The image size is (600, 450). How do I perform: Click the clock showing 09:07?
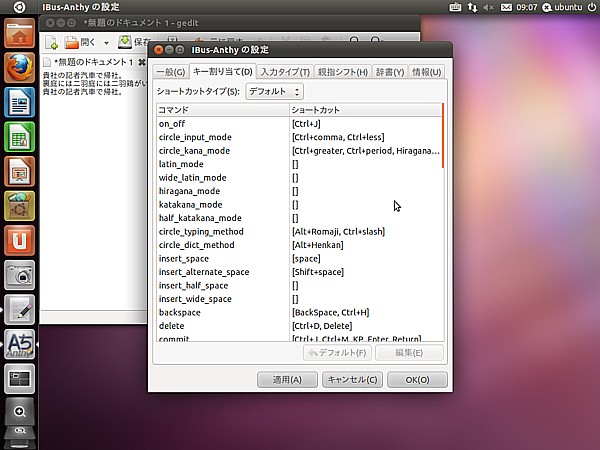point(527,7)
